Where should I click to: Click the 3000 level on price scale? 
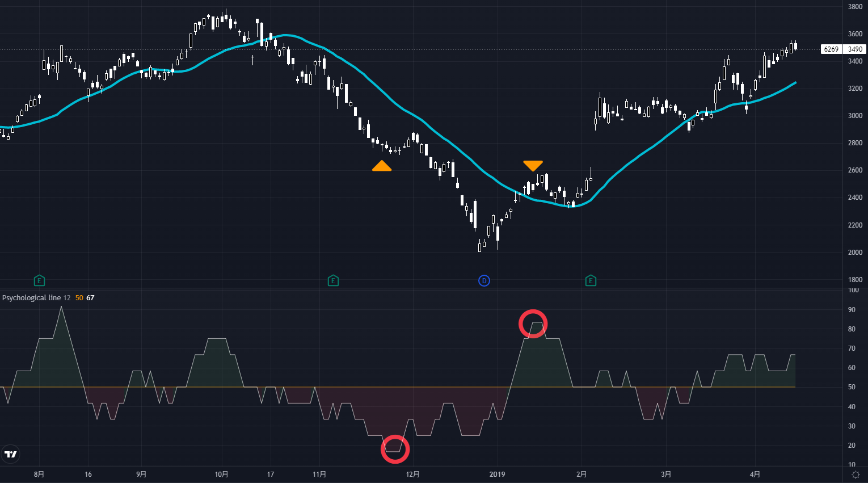(x=855, y=116)
